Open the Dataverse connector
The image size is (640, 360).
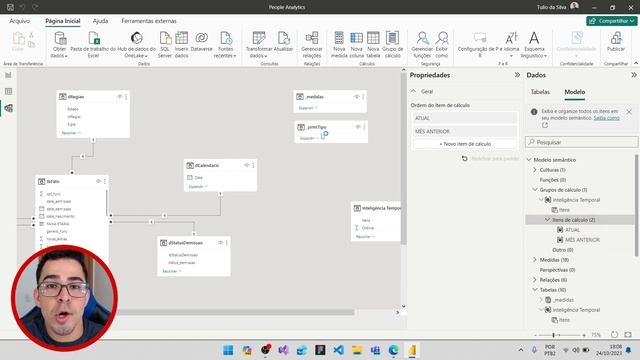tap(201, 42)
